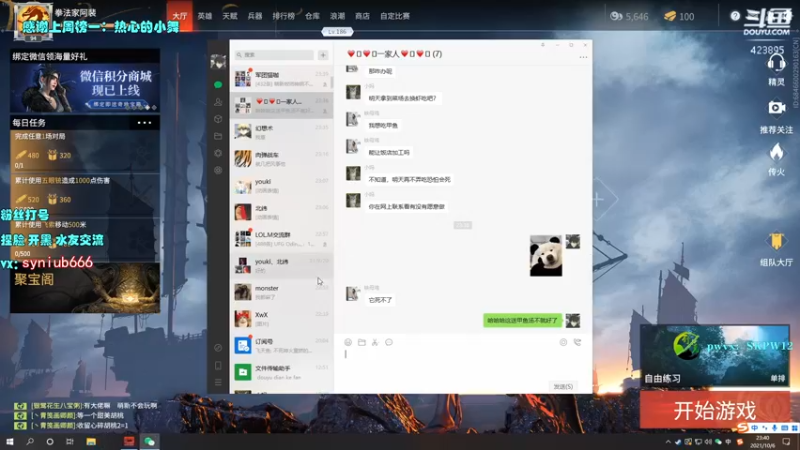Click the panda dog sticker image in chat
Viewport: 800px width, 450px height.
coord(546,256)
